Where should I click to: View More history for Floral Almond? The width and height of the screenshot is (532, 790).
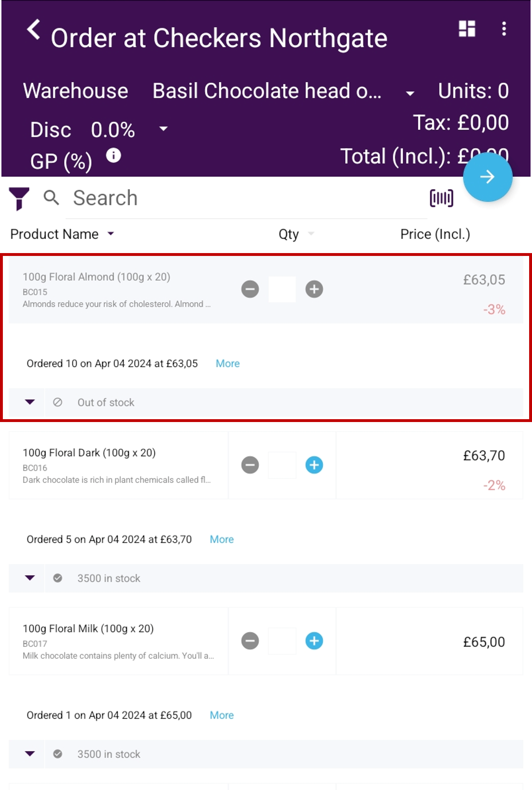[x=227, y=363]
